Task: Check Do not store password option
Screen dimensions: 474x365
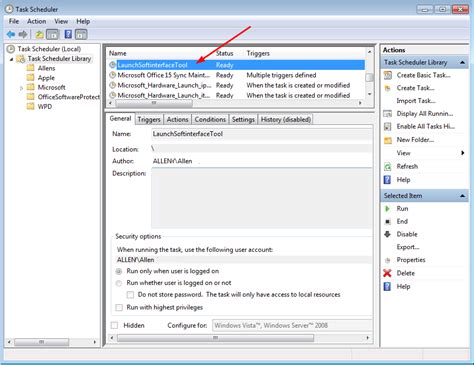Action: pos(130,295)
